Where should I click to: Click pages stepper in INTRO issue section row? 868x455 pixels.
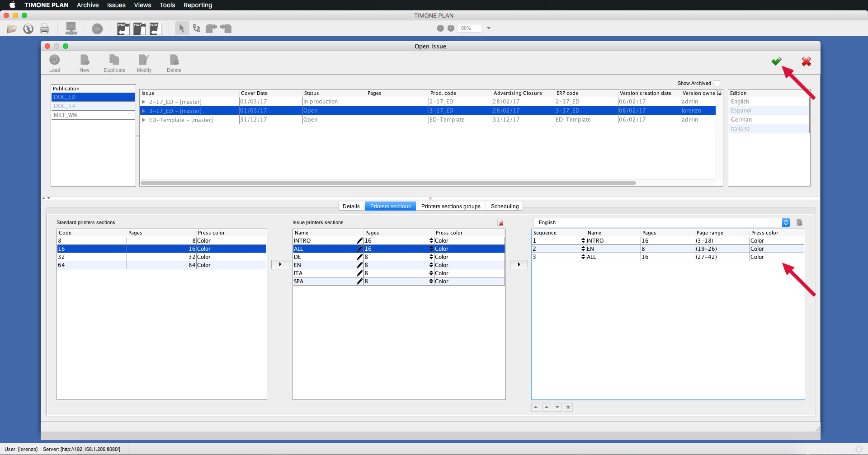coord(431,241)
